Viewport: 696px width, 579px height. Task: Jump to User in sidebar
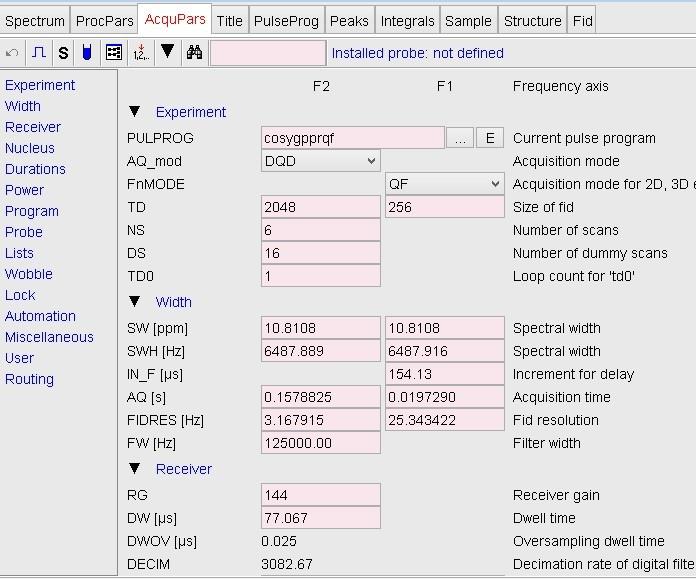coord(19,358)
